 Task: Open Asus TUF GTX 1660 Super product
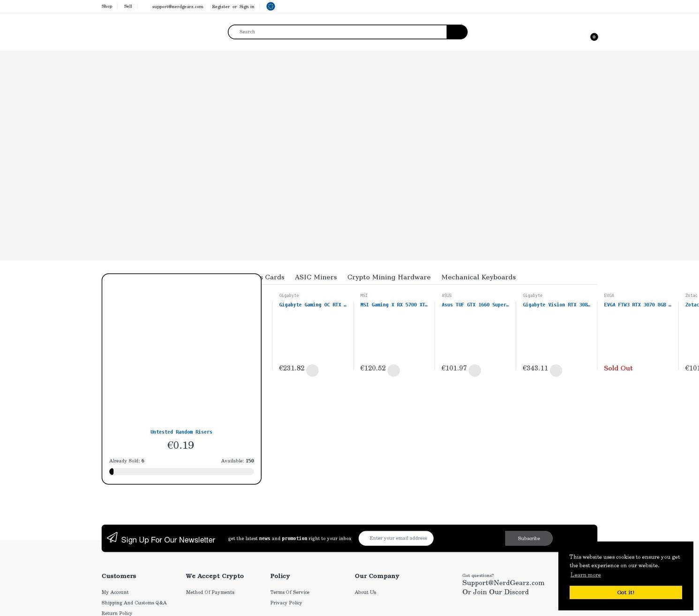475,304
